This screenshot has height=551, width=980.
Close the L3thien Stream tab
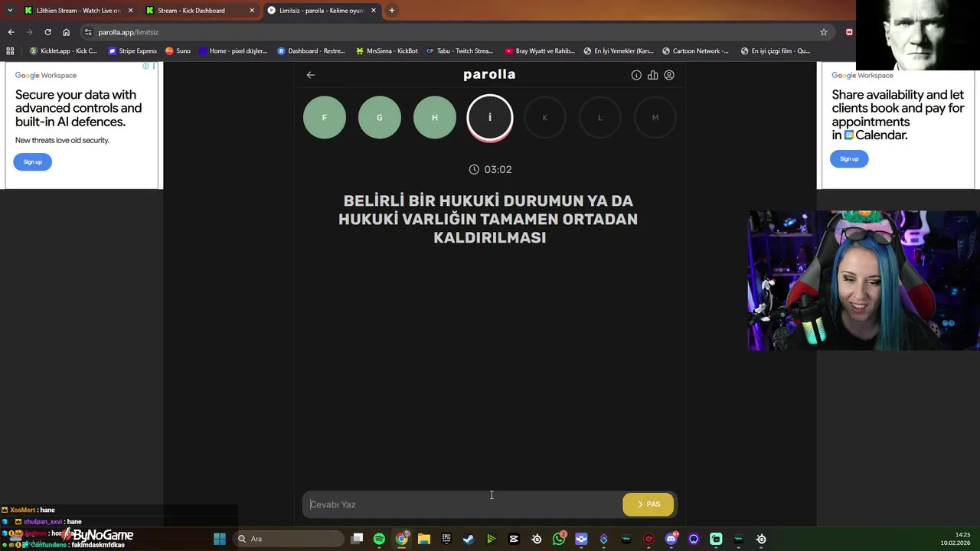[130, 11]
